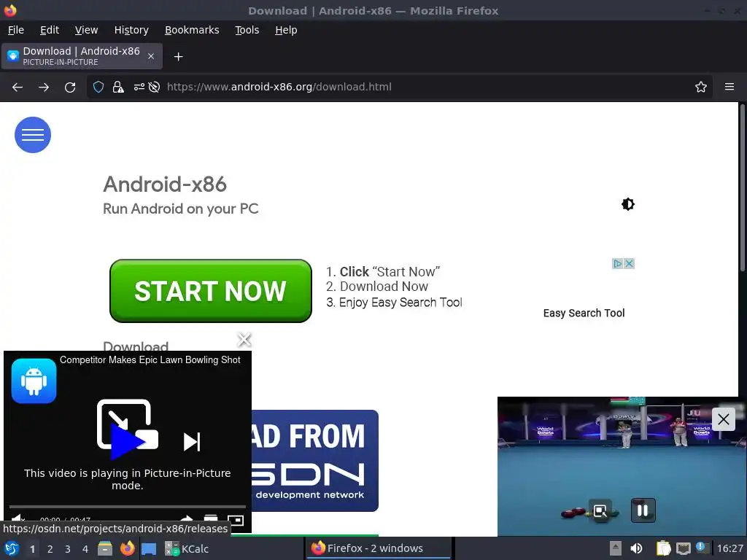Switch to virtual desktop 2
Image resolution: width=747 pixels, height=560 pixels.
[x=50, y=549]
